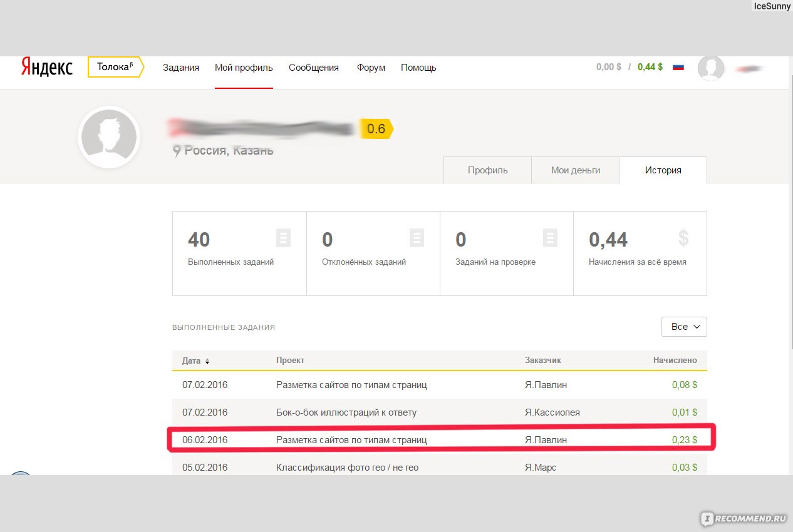
Task: Click the 0 Заданий на проверке card
Action: 507,253
